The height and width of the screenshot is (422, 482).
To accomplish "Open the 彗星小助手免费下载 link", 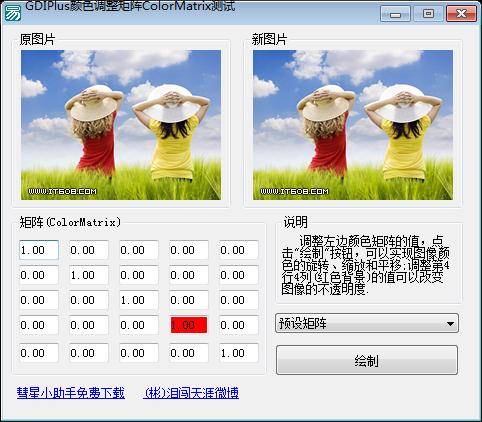I will (x=71, y=393).
